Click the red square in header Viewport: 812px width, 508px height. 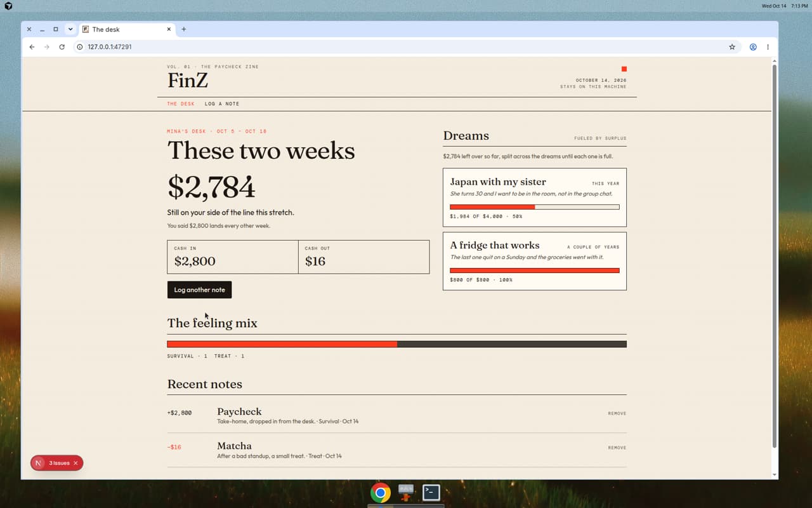(624, 69)
